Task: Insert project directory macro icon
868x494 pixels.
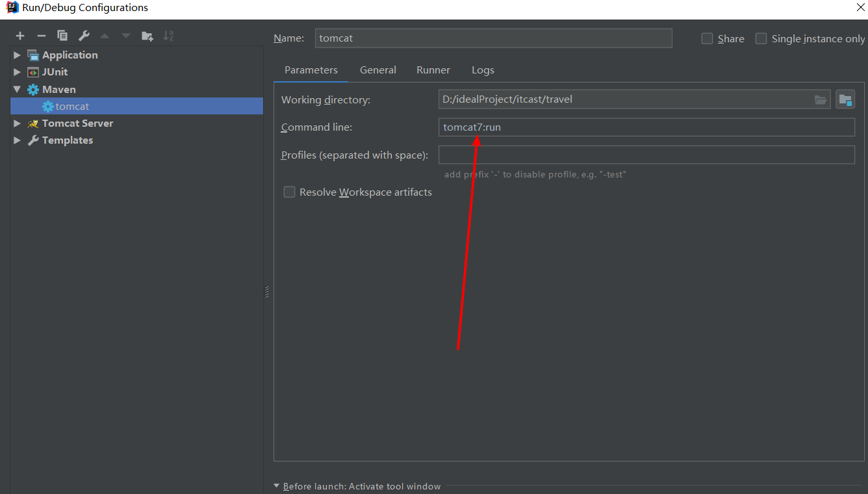Action: coord(845,99)
